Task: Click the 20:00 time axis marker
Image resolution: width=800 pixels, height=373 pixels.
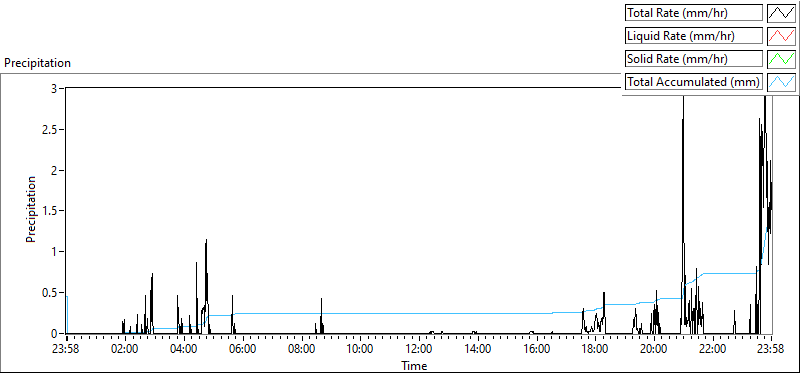Action: (654, 350)
